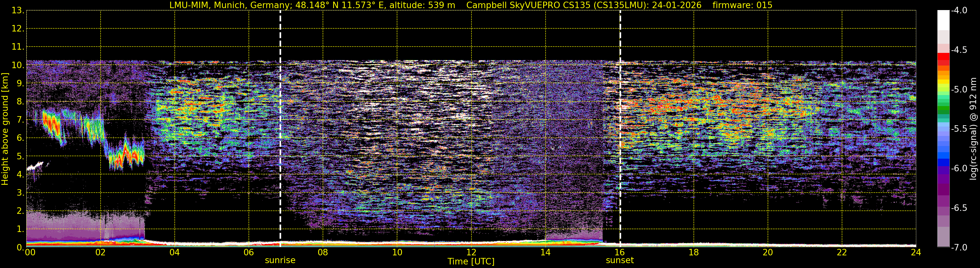Click the 'sunset' label below the time axis

tap(620, 261)
